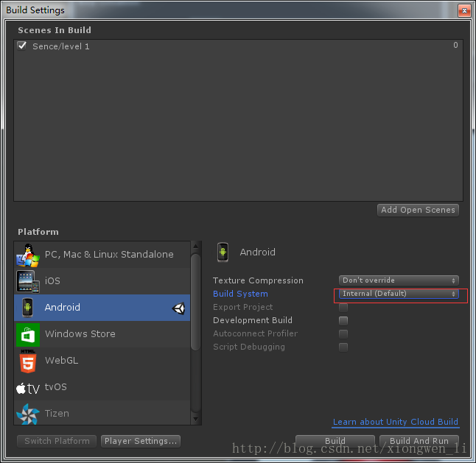
Task: Click platform list scroll up arrow
Action: pyautogui.click(x=196, y=246)
